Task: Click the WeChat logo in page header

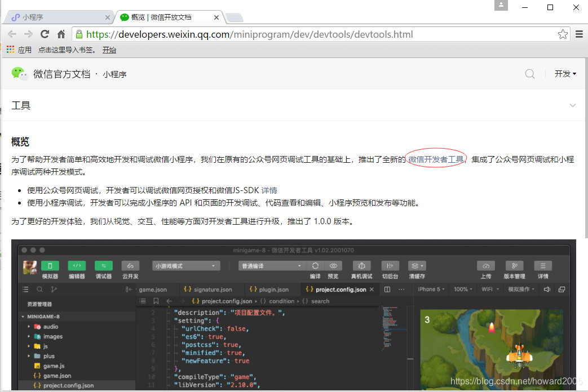Action: point(20,73)
